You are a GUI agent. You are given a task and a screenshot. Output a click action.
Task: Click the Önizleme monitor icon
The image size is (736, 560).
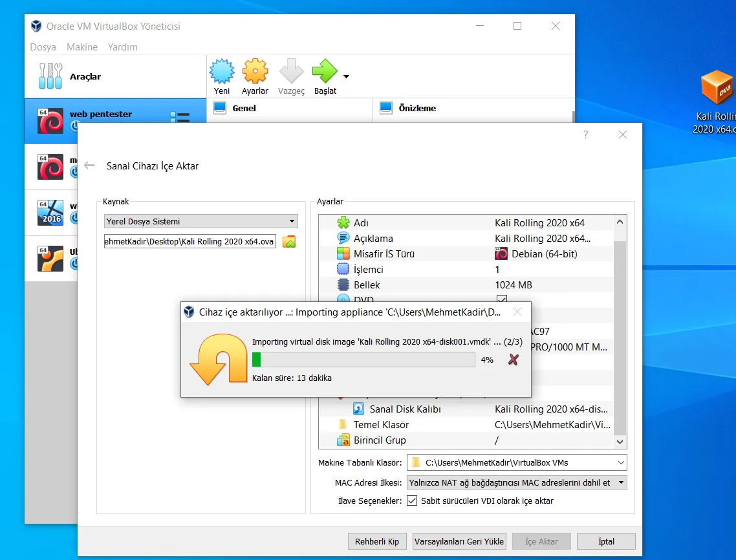386,108
